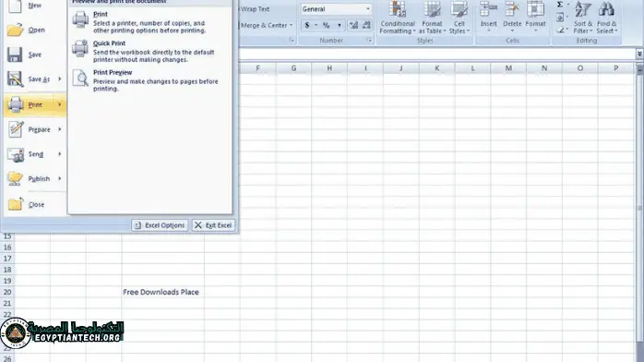Image resolution: width=644 pixels, height=362 pixels.
Task: Click the Exit Excel button
Action: 213,225
